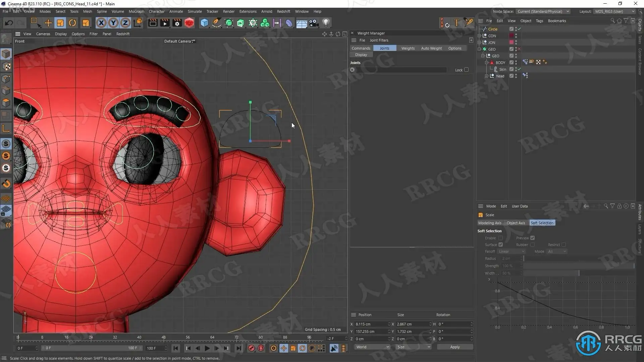Image resolution: width=644 pixels, height=362 pixels.
Task: Open the Character menu
Action: pos(156,11)
